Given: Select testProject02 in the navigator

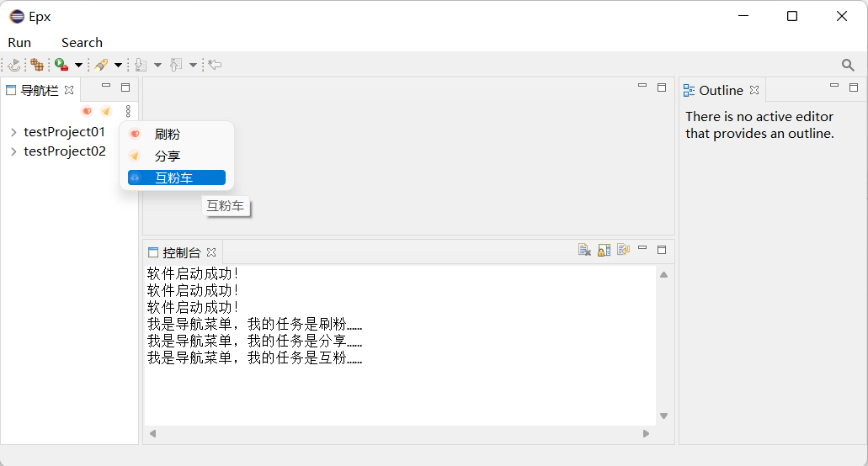Looking at the screenshot, I should pyautogui.click(x=65, y=151).
